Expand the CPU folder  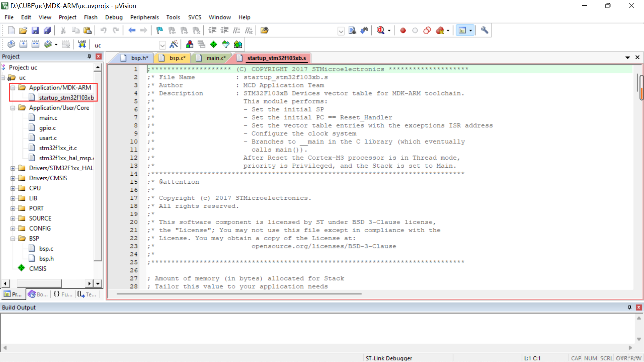pos(13,188)
